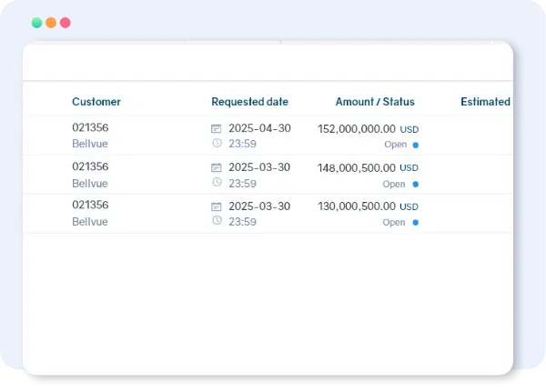Click the blue Open status dot under 130,000,500.00
Screen dimensions: 546x392
pyautogui.click(x=416, y=222)
